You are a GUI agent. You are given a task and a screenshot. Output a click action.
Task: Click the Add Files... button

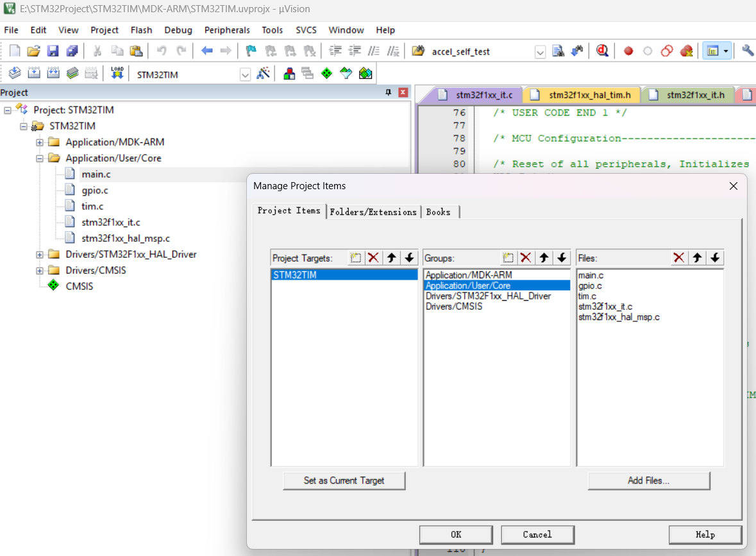pos(648,480)
